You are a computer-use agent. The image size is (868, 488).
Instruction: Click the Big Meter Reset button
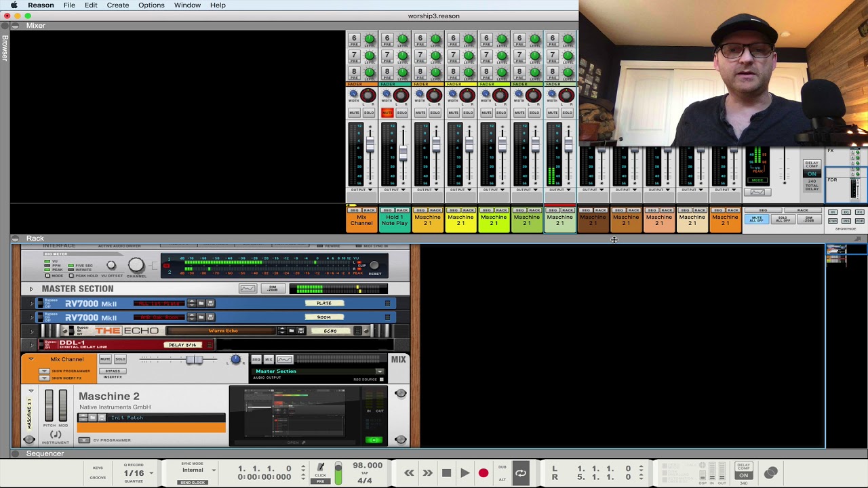click(x=374, y=266)
